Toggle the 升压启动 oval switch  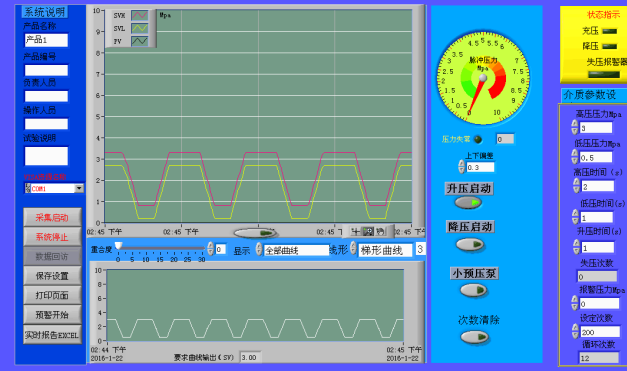pos(468,203)
